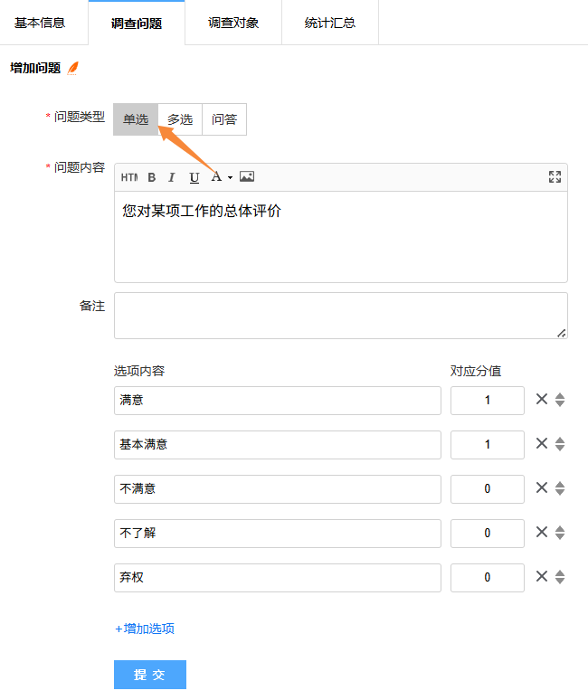Delete the 满意 option row
Viewport: 588px width, 700px height.
(542, 400)
